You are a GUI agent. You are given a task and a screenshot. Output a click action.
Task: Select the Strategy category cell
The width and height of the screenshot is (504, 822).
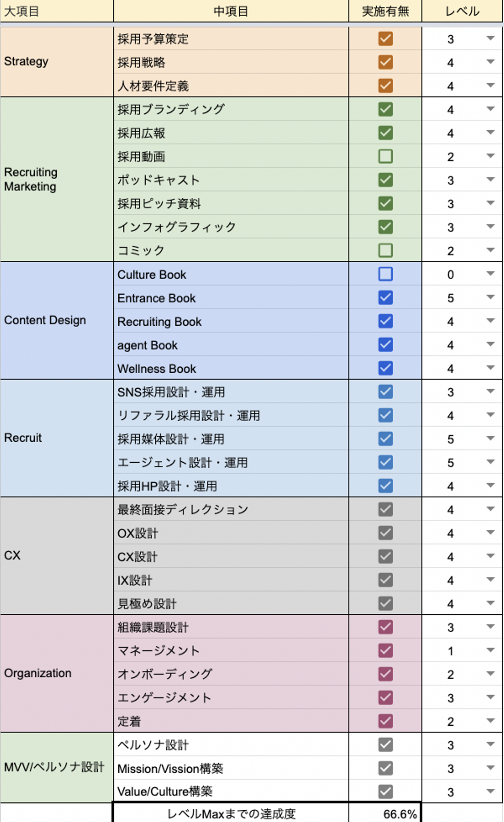click(57, 62)
